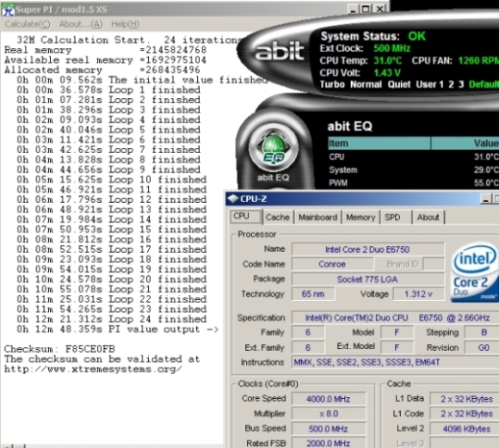The height and width of the screenshot is (448, 499).
Task: Click the Loop 24 finished line
Action: click(x=112, y=319)
